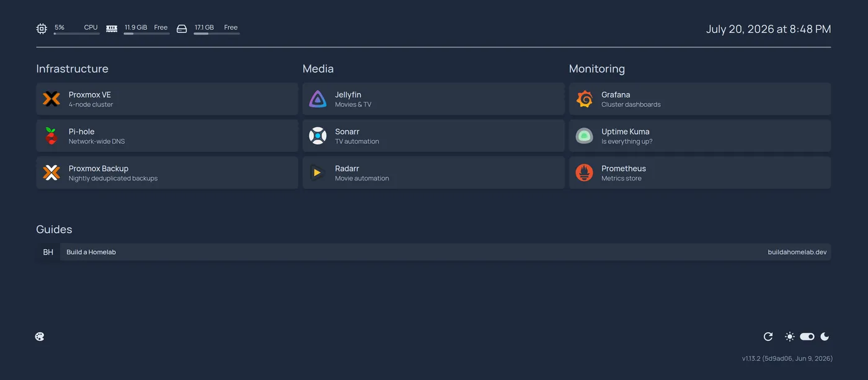Collapse the Media group heading
Viewport: 868px width, 380px height.
tap(318, 69)
